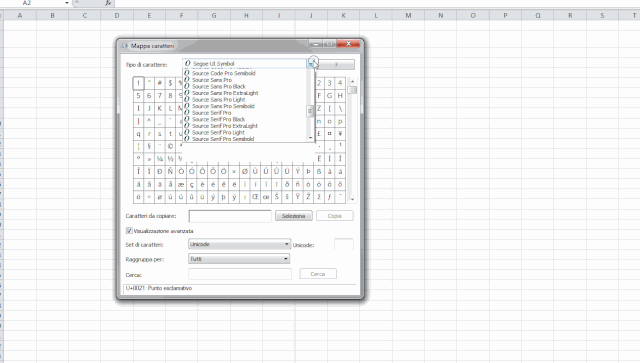This screenshot has width=640, height=363.
Task: Select the Ñ uppercase character cell
Action: pyautogui.click(x=170, y=171)
